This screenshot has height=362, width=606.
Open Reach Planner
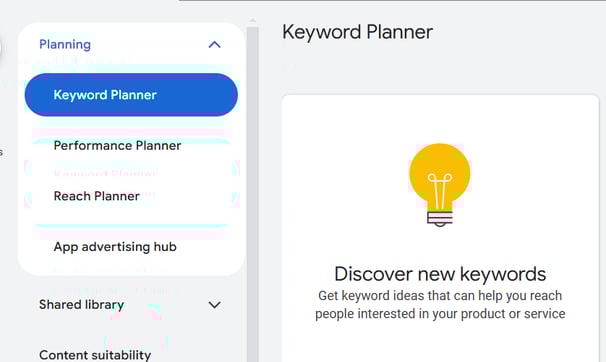coord(97,196)
